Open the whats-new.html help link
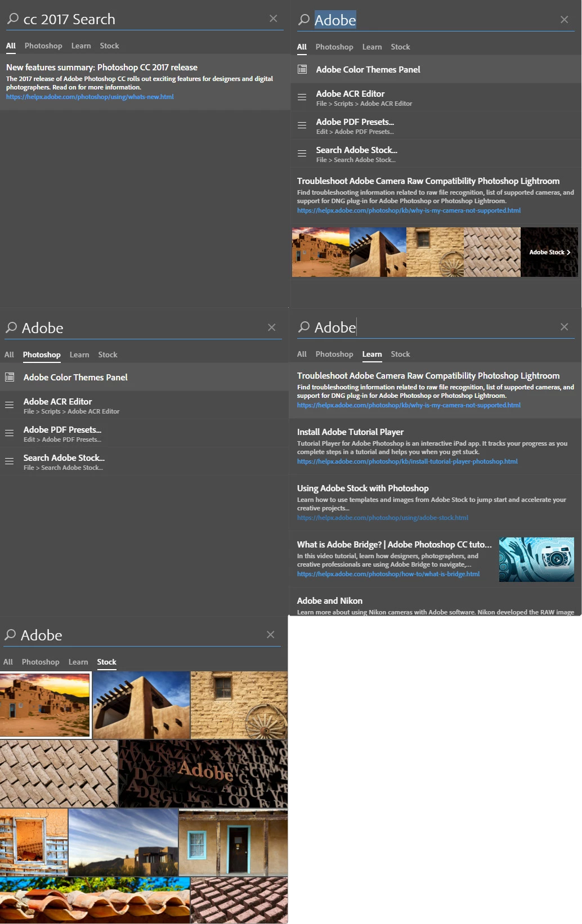Viewport: 582px width, 924px height. pyautogui.click(x=90, y=97)
